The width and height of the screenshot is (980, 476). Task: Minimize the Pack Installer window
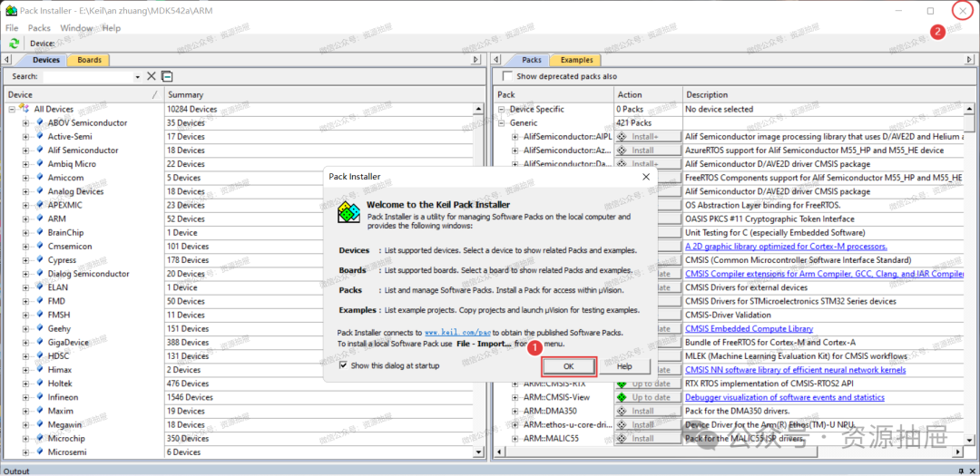(x=898, y=11)
